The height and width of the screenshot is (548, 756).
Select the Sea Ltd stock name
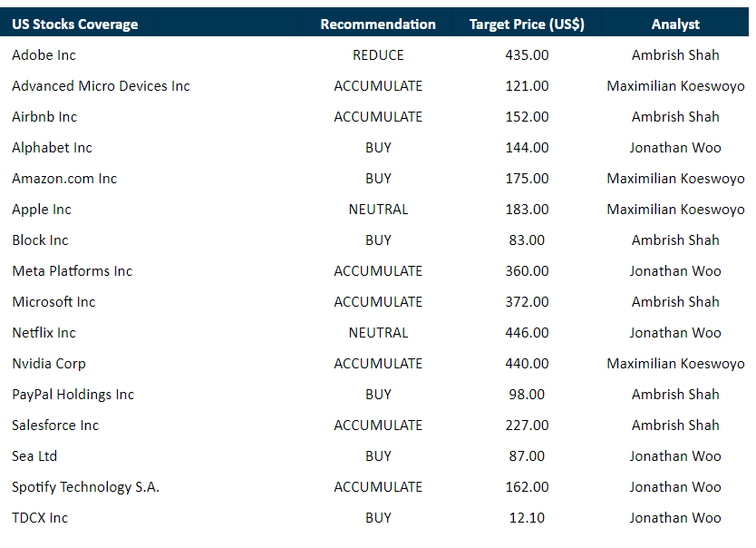click(x=34, y=456)
